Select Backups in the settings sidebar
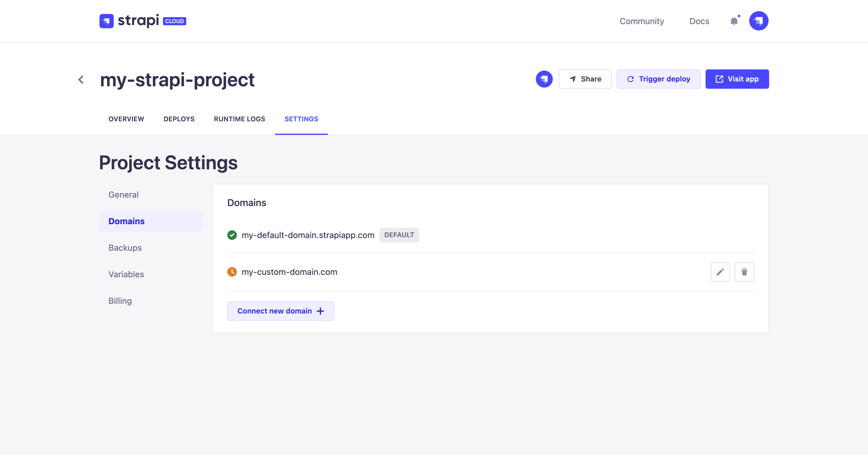Screen dimensions: 868x455 125,248
